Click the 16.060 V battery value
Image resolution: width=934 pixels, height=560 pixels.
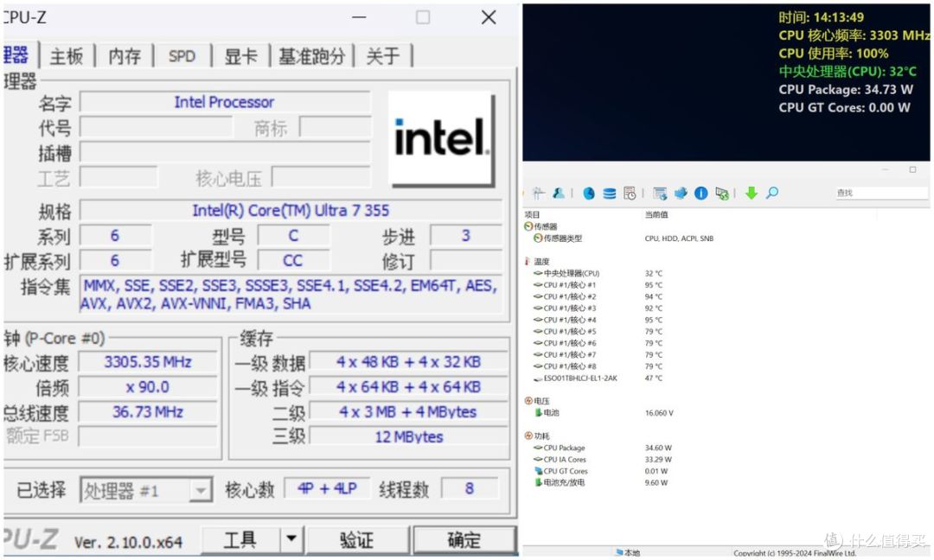point(659,412)
